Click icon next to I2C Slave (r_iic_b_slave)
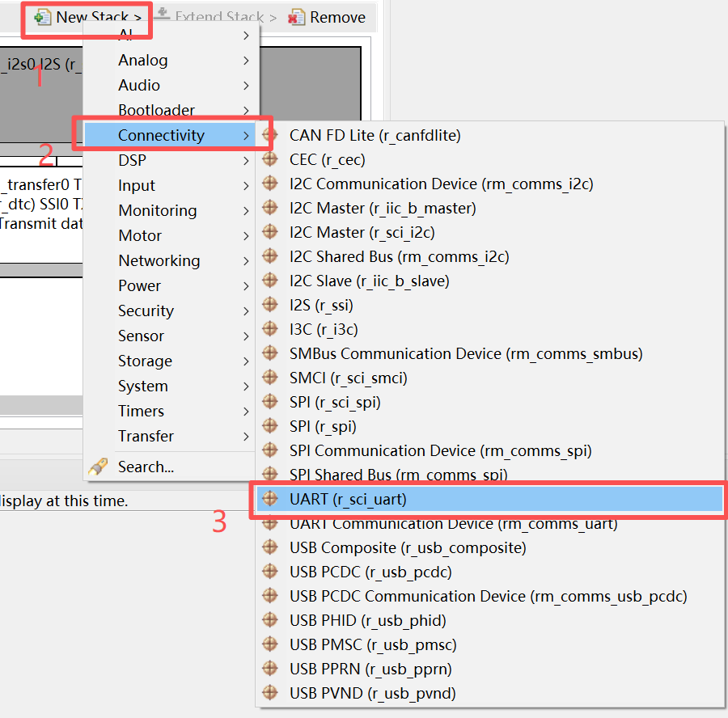 point(269,281)
